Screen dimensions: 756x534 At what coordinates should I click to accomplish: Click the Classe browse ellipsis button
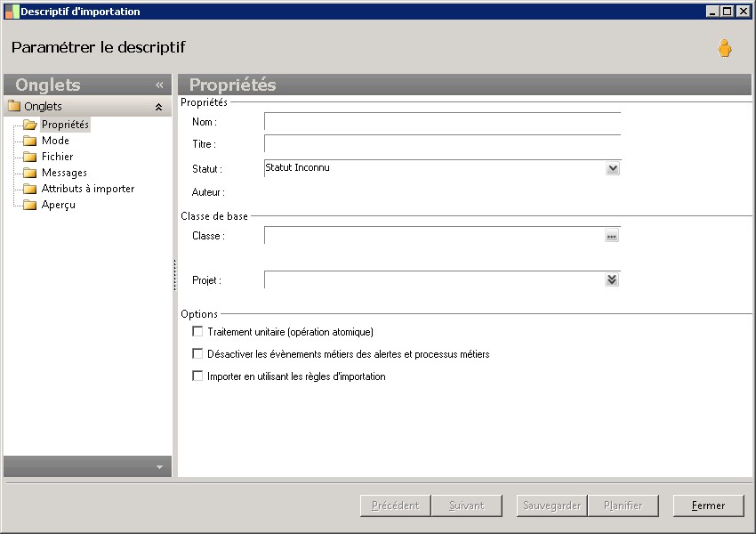[x=611, y=236]
